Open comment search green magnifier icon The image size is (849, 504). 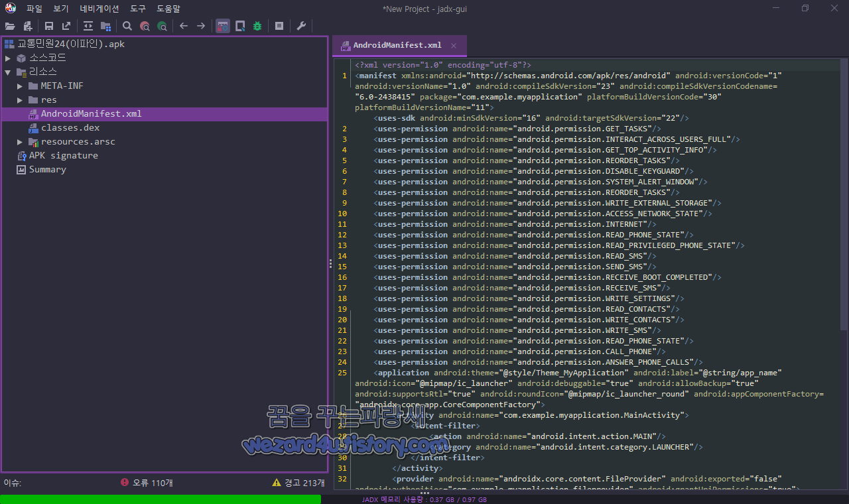[x=162, y=26]
